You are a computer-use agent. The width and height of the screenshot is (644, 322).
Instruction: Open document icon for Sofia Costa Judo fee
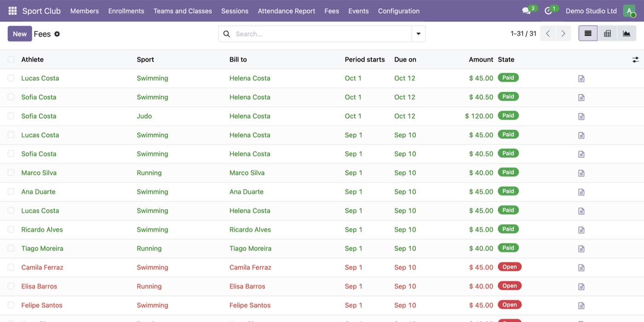[581, 116]
